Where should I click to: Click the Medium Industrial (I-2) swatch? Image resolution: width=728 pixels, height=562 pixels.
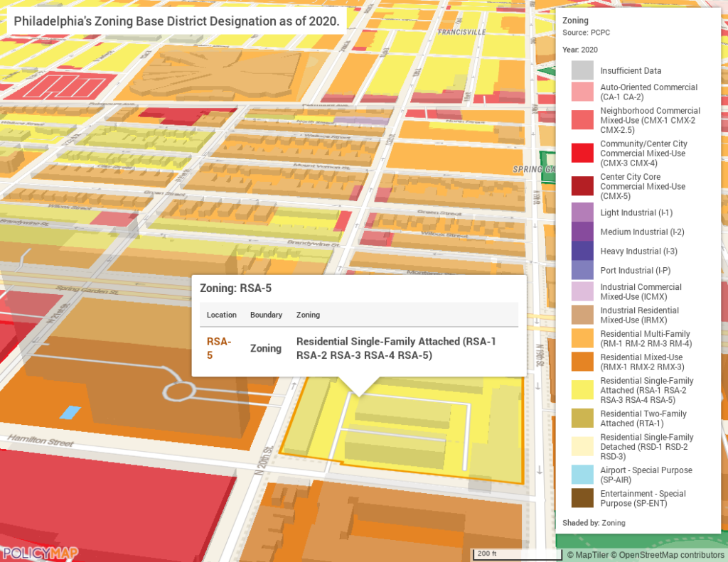pyautogui.click(x=582, y=232)
